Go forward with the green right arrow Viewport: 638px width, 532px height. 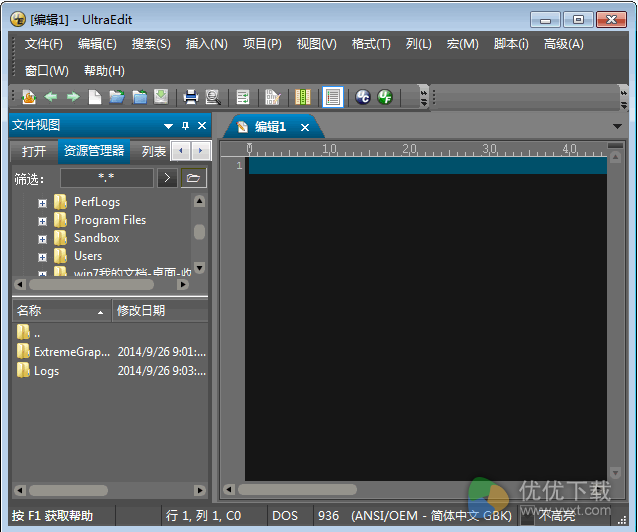pyautogui.click(x=73, y=97)
